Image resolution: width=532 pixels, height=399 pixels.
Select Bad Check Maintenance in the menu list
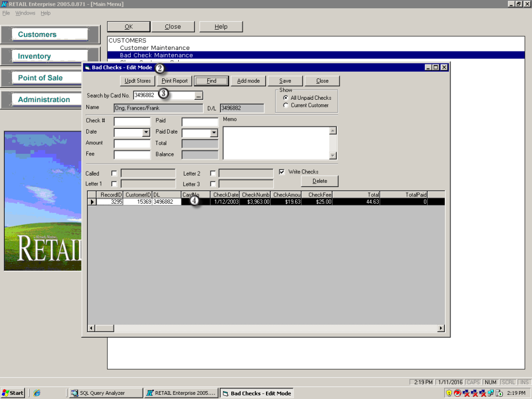pos(316,55)
